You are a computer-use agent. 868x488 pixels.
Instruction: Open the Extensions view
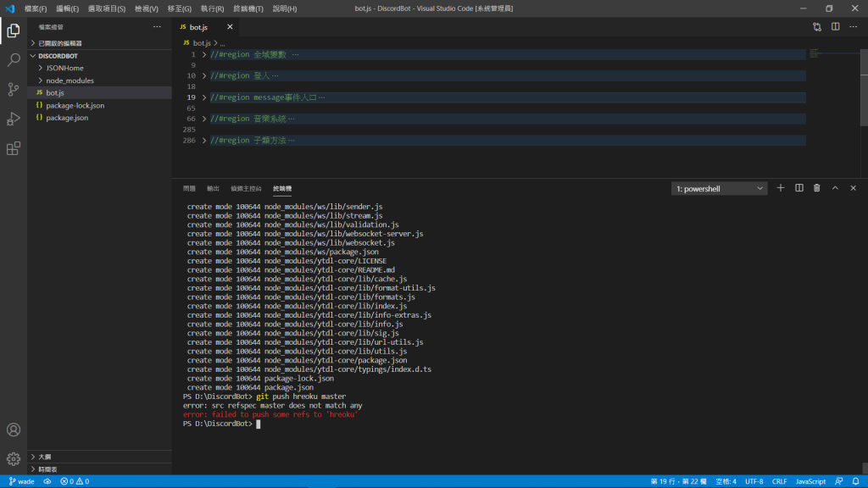coord(14,148)
